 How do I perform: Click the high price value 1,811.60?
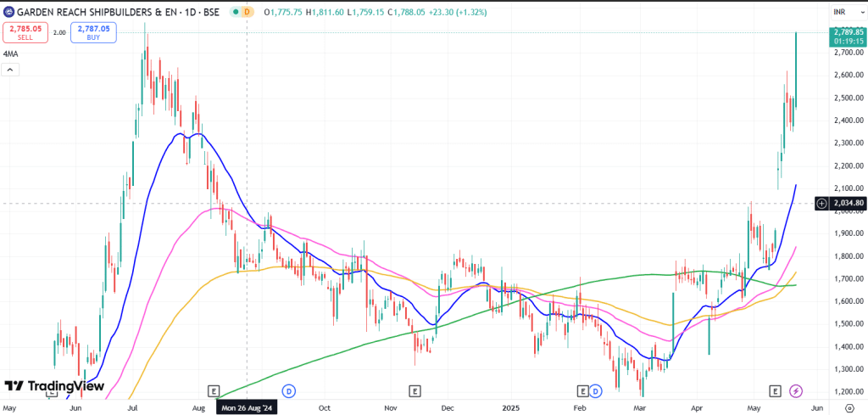330,12
